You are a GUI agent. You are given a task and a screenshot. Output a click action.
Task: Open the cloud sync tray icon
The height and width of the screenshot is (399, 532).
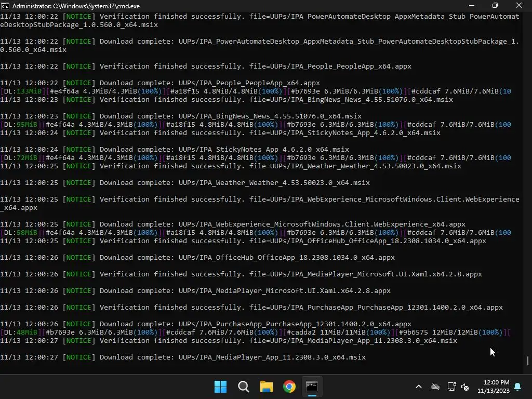coord(435,387)
